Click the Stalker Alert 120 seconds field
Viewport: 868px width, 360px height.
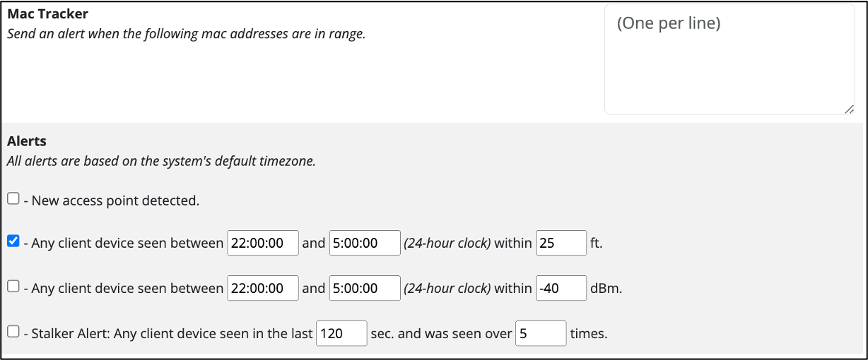(x=342, y=333)
